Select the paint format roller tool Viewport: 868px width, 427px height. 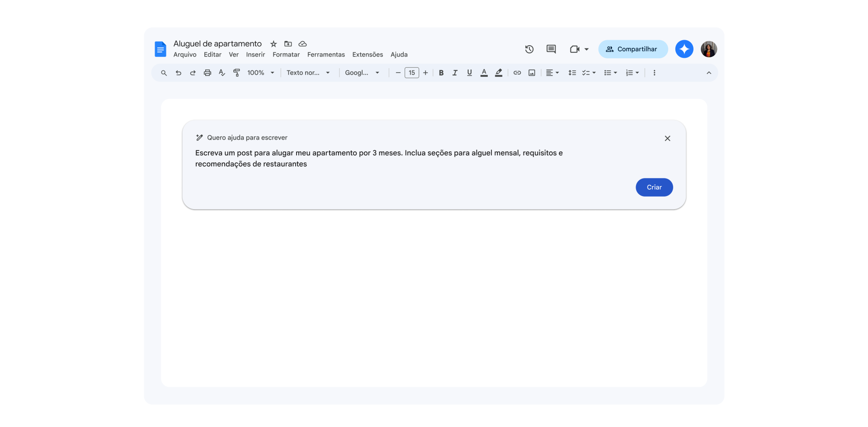[236, 73]
